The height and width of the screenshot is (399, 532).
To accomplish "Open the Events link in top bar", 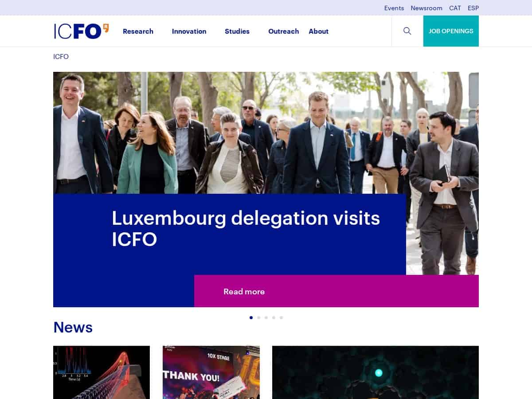I will [394, 8].
